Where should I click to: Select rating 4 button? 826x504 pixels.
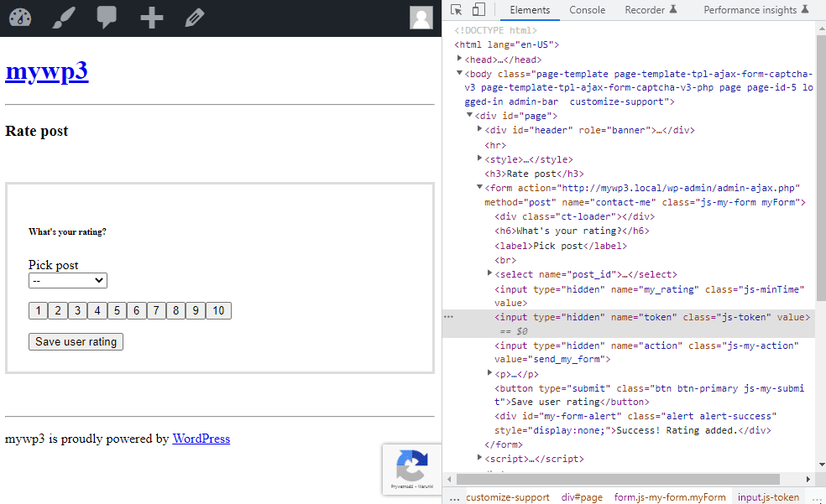(x=97, y=310)
